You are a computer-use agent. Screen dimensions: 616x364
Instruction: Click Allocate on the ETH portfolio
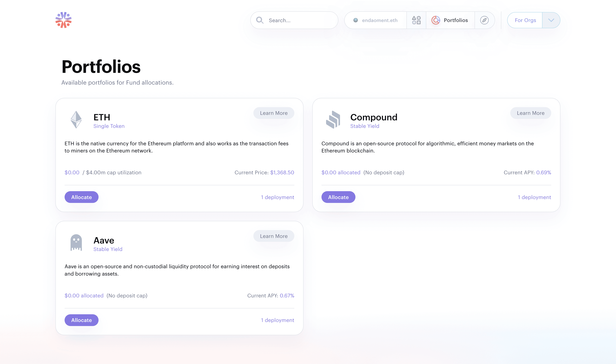click(x=81, y=197)
